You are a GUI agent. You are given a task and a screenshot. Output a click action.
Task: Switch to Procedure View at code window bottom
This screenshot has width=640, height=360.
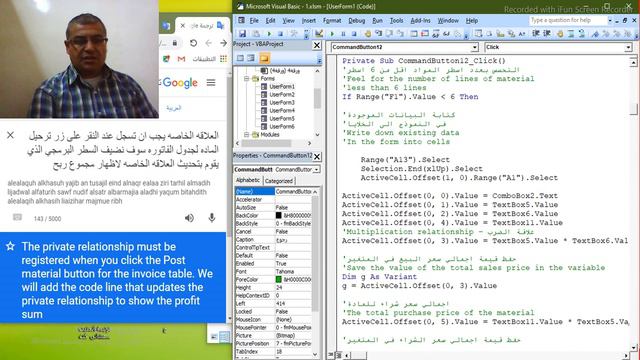[331, 355]
